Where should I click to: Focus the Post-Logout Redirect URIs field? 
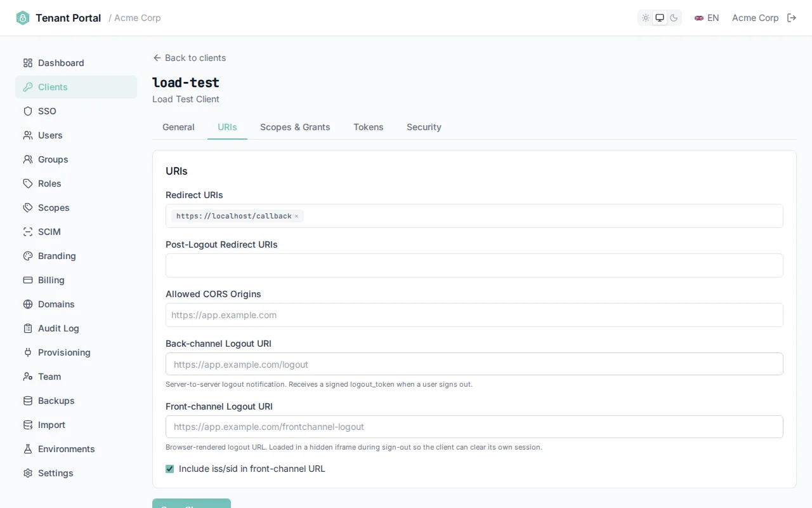(475, 265)
